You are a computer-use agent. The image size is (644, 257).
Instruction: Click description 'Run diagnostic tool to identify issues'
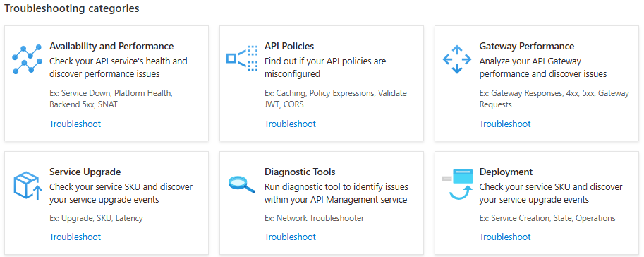click(x=336, y=186)
